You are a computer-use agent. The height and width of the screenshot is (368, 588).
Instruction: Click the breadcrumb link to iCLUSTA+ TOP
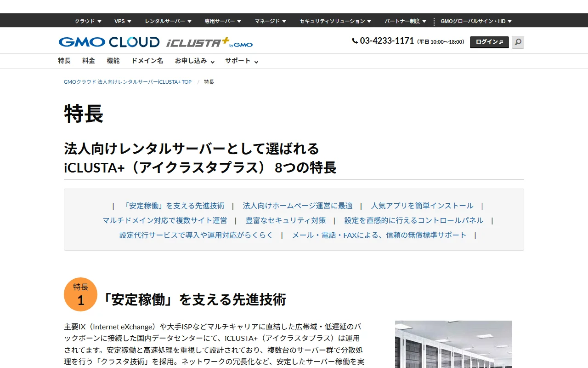coord(128,82)
